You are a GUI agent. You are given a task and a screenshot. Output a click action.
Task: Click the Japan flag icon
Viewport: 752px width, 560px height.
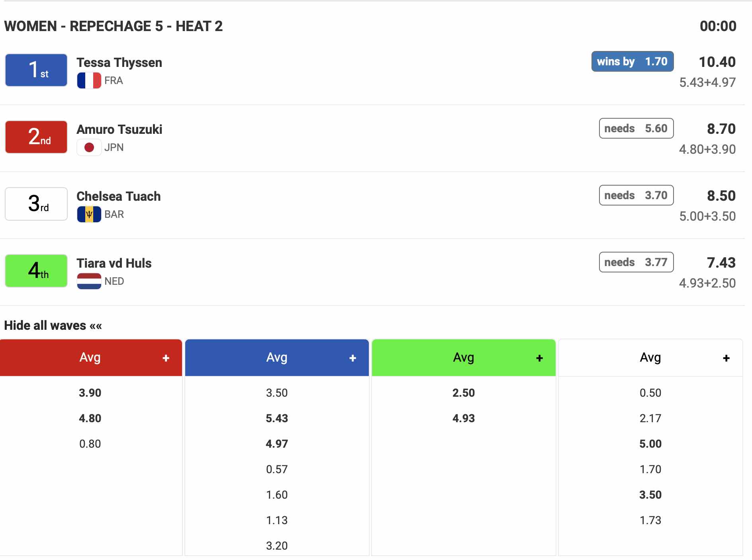(89, 147)
